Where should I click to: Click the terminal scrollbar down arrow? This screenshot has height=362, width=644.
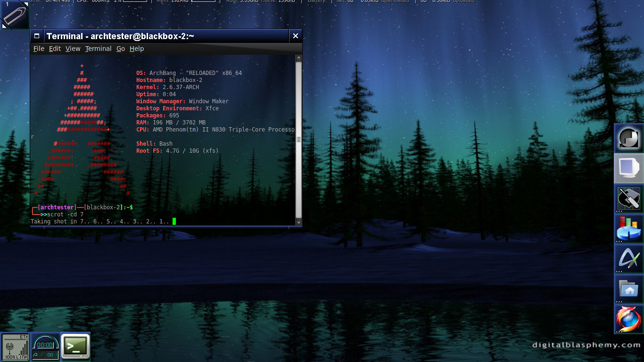298,222
